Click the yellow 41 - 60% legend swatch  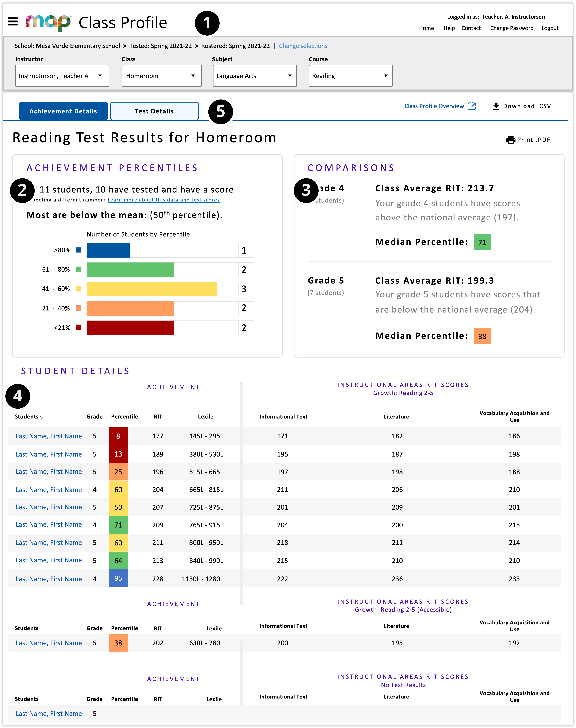click(x=79, y=289)
